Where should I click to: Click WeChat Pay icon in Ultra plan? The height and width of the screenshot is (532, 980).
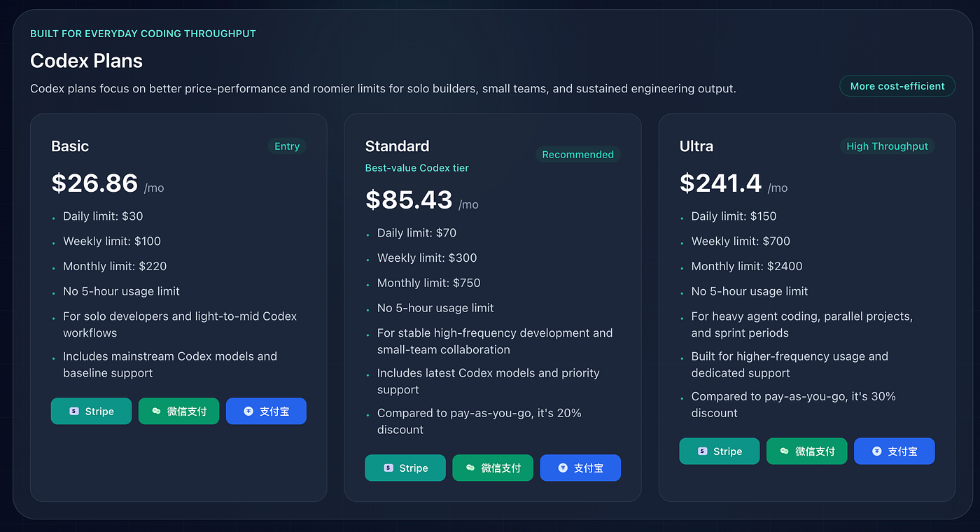(x=785, y=451)
